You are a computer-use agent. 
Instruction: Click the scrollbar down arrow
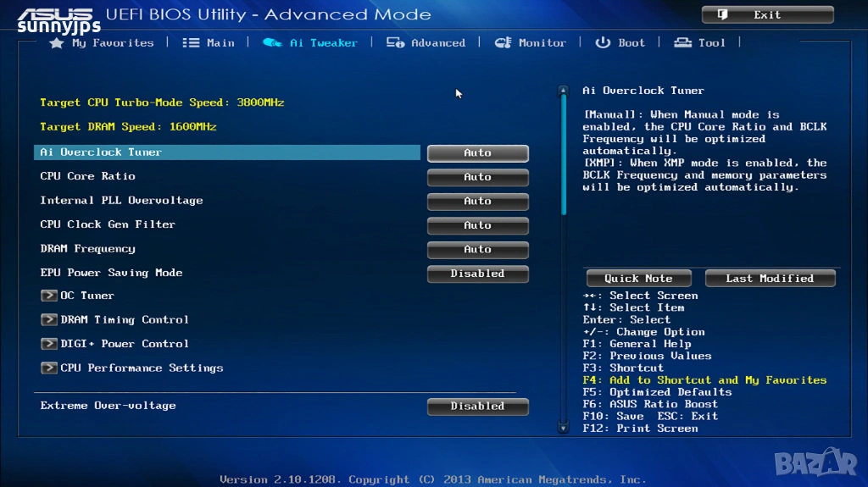click(x=562, y=429)
